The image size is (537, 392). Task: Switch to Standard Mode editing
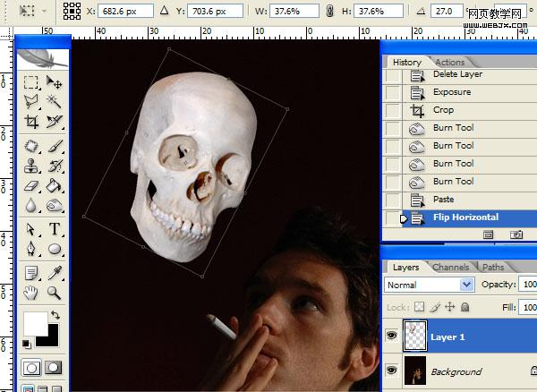coord(31,368)
